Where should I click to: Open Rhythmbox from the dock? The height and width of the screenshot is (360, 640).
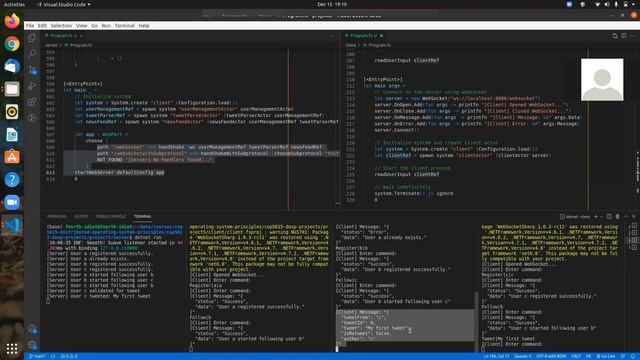(12, 111)
